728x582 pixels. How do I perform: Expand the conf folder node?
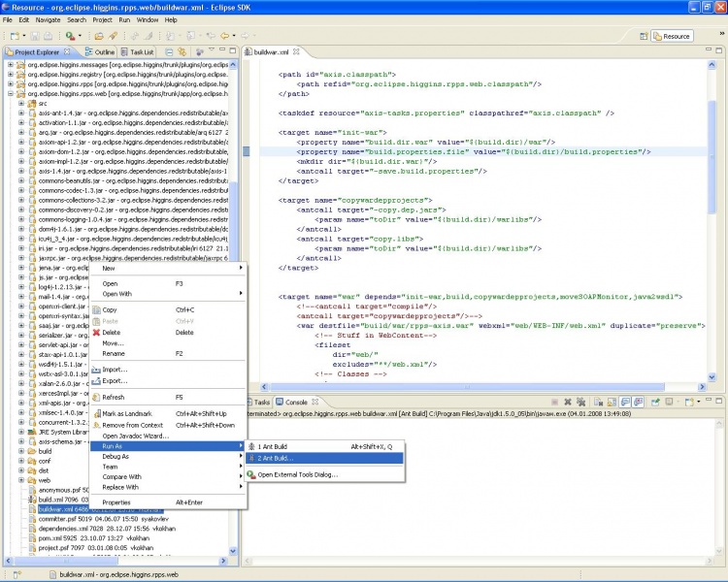(21, 461)
